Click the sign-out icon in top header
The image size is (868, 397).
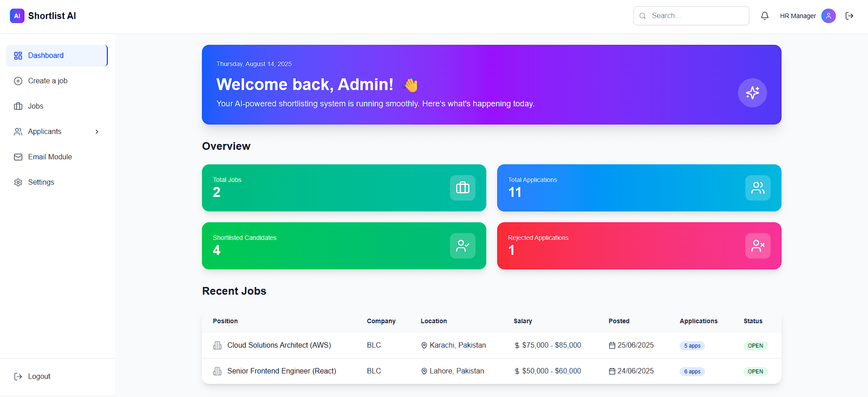(849, 16)
